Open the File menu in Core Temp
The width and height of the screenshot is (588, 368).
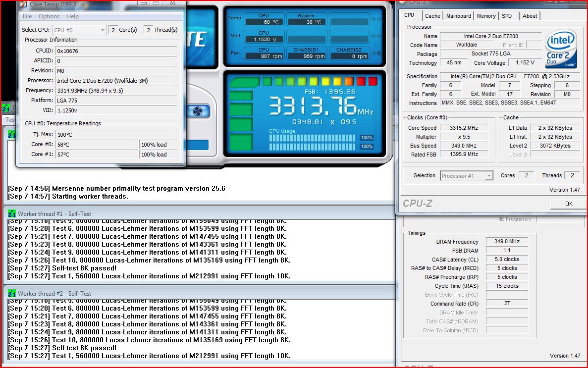(x=27, y=16)
